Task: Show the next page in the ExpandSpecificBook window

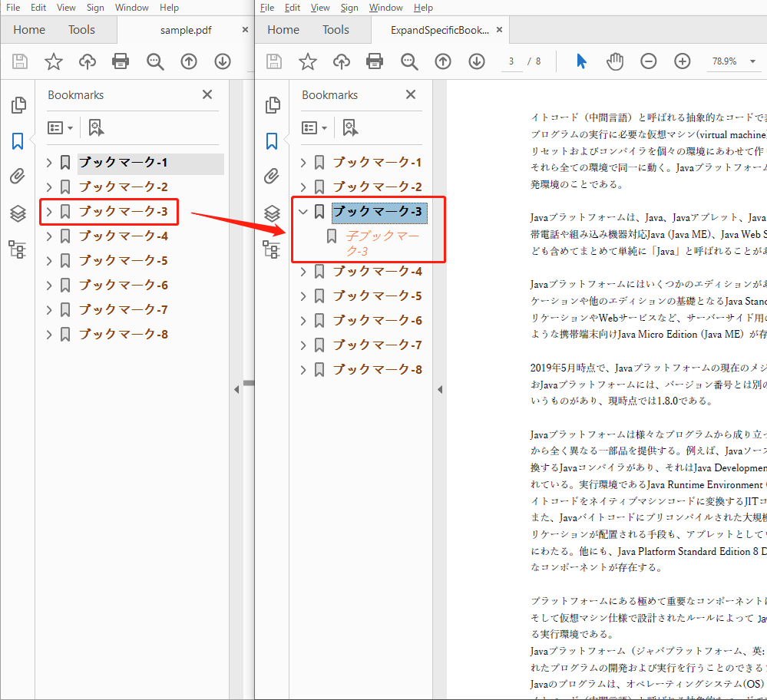Action: click(477, 61)
